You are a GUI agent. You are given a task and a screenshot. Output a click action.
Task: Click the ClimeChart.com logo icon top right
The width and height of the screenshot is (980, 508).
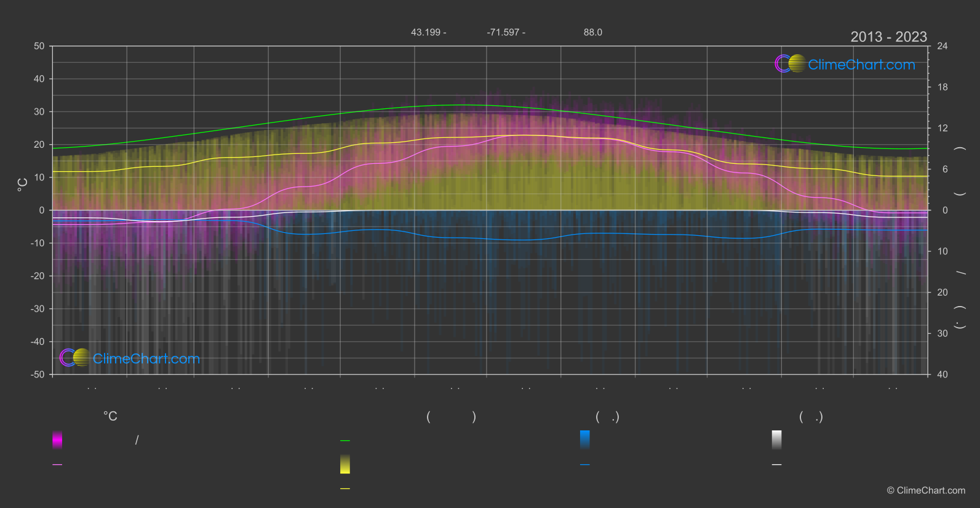[790, 64]
